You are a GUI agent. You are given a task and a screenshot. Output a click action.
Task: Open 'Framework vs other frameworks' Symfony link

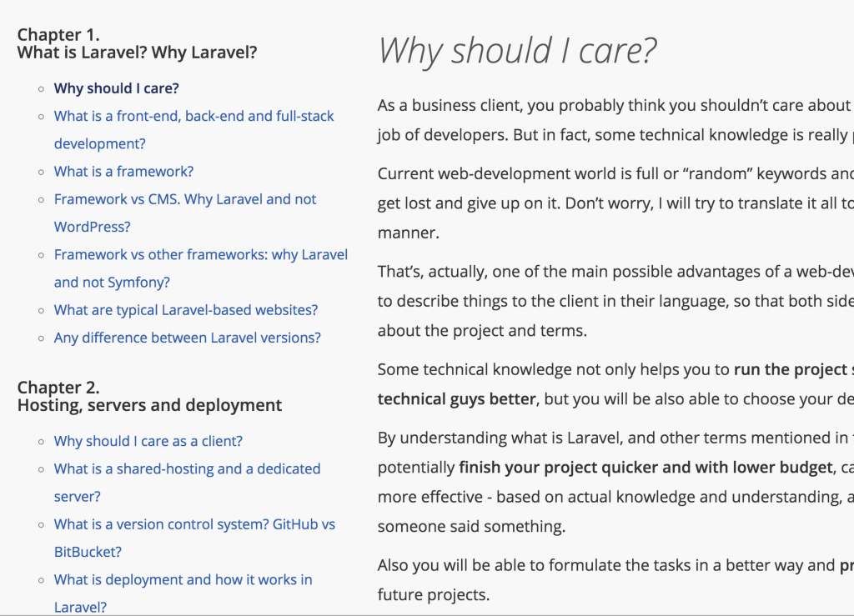coord(200,268)
